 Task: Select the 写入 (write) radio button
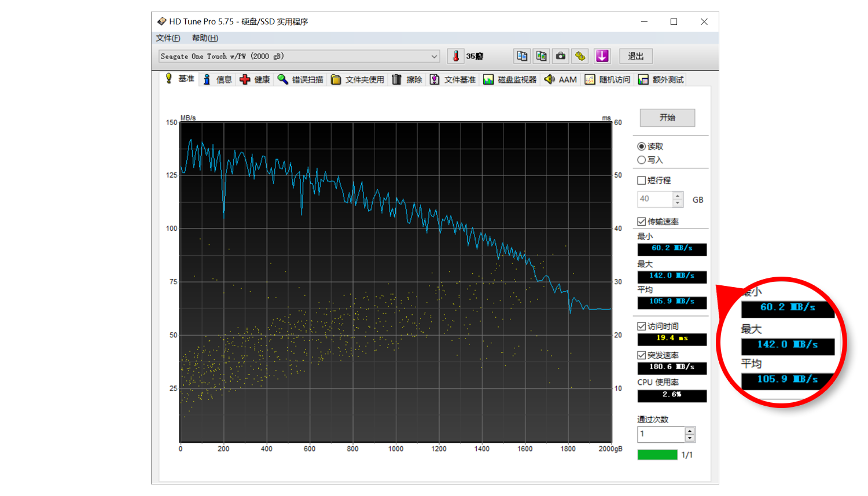(x=641, y=160)
